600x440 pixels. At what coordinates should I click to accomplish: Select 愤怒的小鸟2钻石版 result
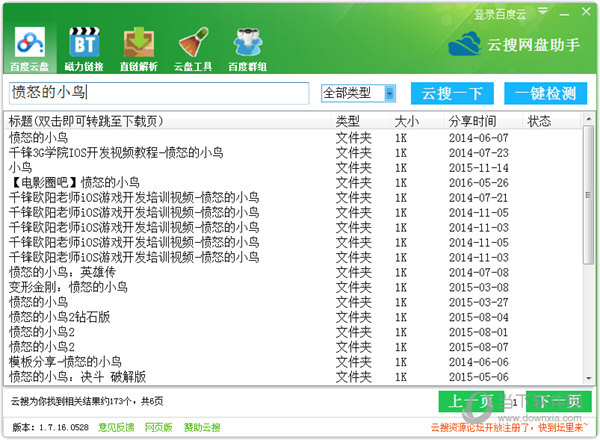click(x=293, y=317)
